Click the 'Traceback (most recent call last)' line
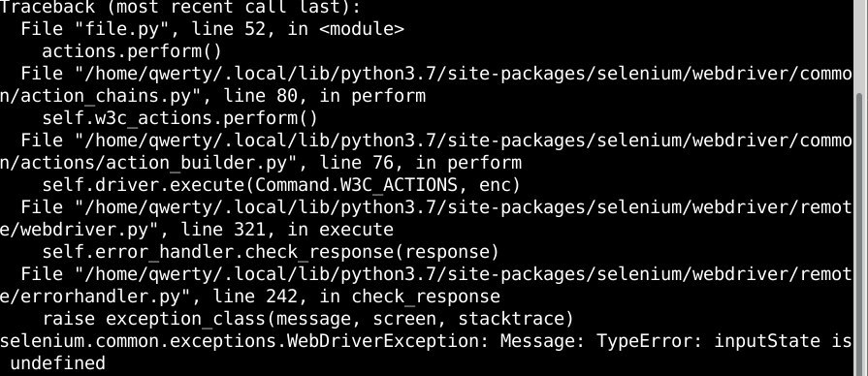This screenshot has height=376, width=868. click(180, 7)
